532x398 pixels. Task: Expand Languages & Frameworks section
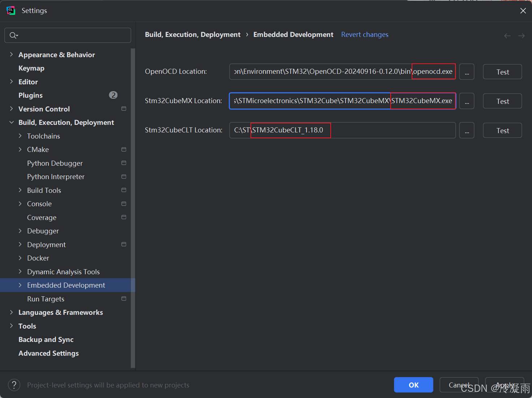11,312
